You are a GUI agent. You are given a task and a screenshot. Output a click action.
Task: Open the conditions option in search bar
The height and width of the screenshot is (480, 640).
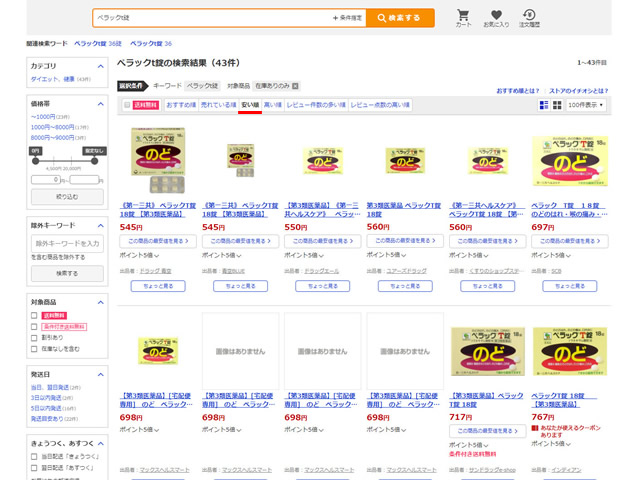coord(347,18)
